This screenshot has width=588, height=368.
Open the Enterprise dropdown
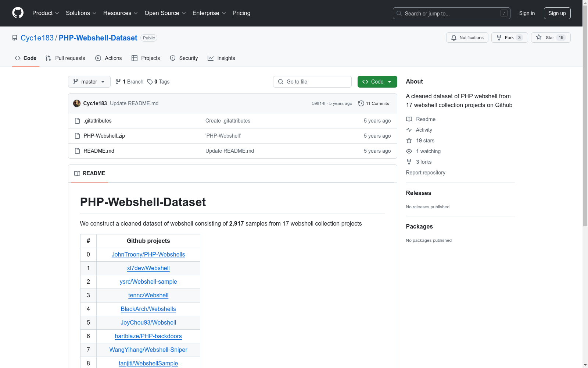(x=209, y=13)
